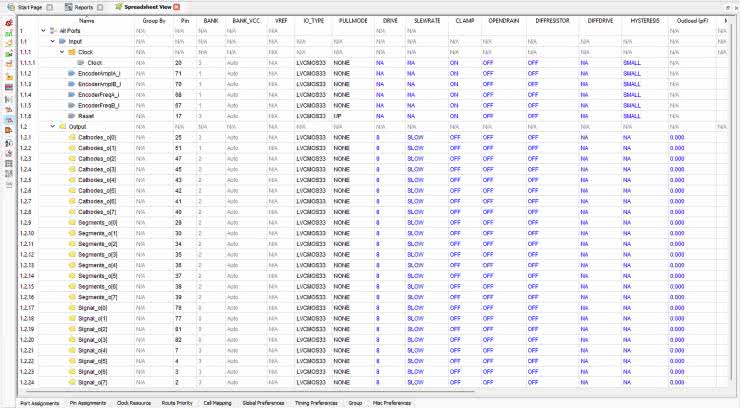This screenshot has height=408, width=740.
Task: Close the Spreadsheet View tab
Action: click(177, 7)
